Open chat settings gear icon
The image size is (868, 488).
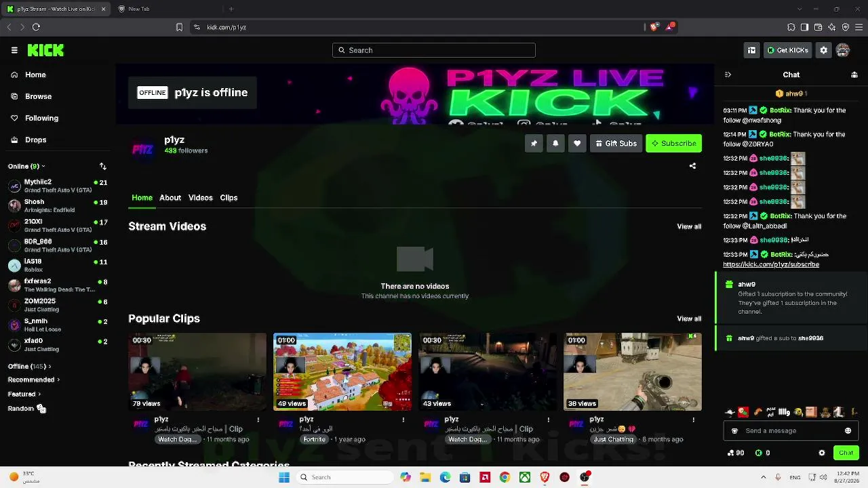(x=822, y=453)
